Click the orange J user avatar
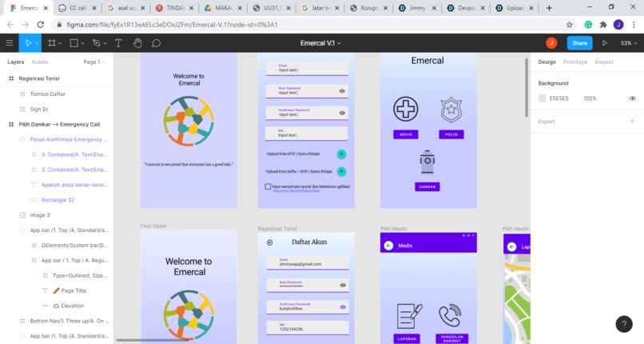The height and width of the screenshot is (344, 644). [x=551, y=42]
